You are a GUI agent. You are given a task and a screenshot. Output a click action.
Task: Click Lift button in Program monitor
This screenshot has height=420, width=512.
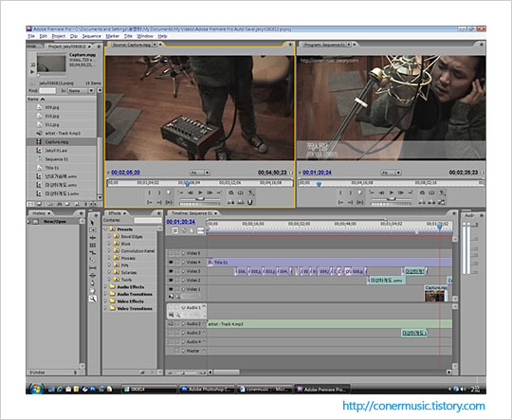(422, 202)
